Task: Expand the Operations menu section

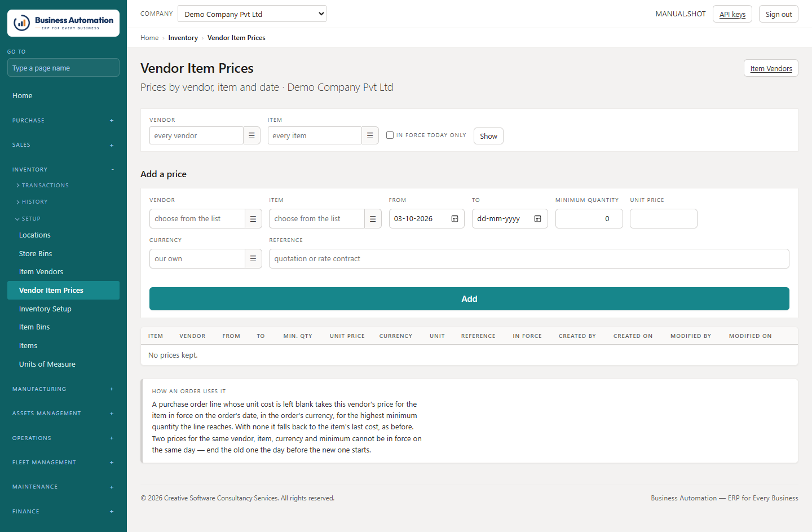Action: pyautogui.click(x=63, y=438)
